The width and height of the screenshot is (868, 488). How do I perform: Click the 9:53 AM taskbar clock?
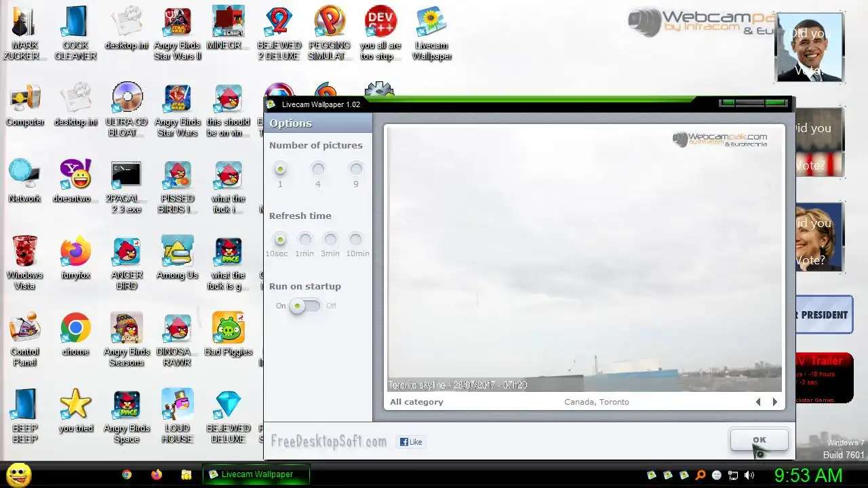pos(808,474)
